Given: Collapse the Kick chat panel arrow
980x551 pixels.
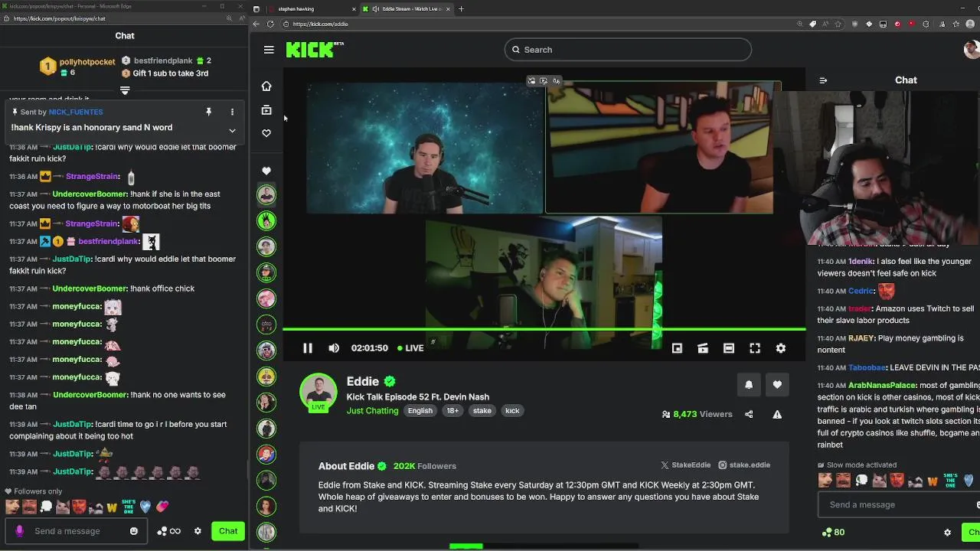Looking at the screenshot, I should point(823,80).
